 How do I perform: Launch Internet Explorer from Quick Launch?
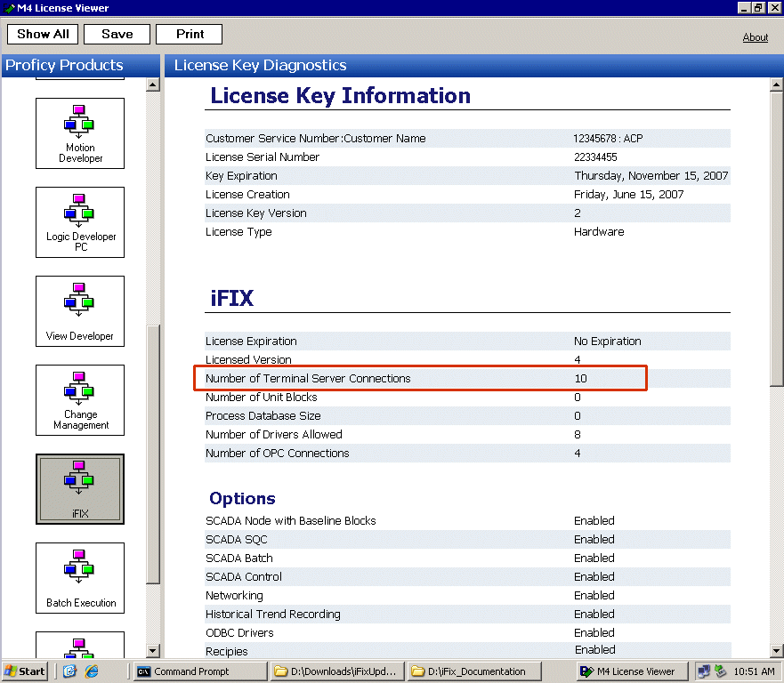tap(92, 671)
